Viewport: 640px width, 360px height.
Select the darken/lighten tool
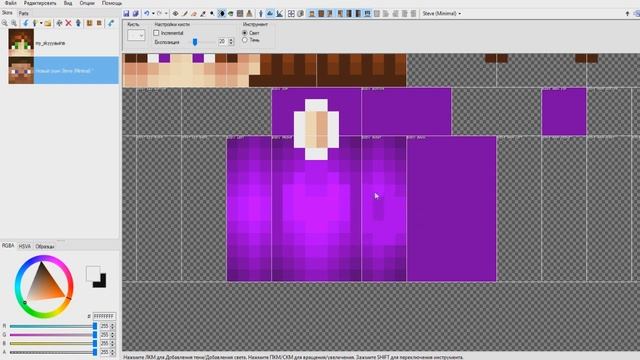(222, 13)
